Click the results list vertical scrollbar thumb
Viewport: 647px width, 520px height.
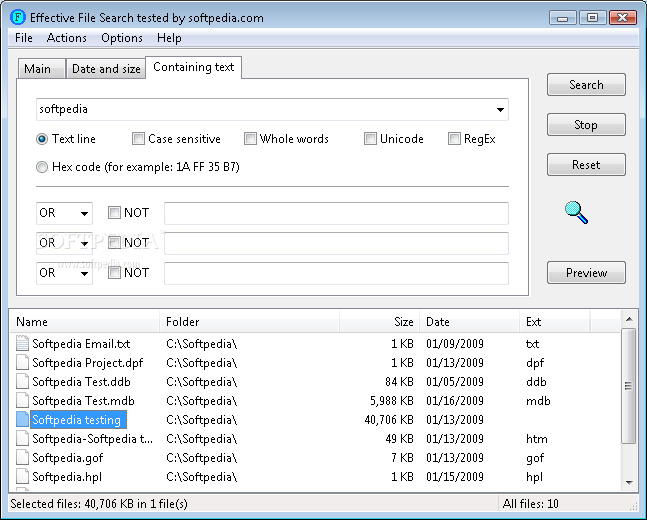pyautogui.click(x=629, y=386)
